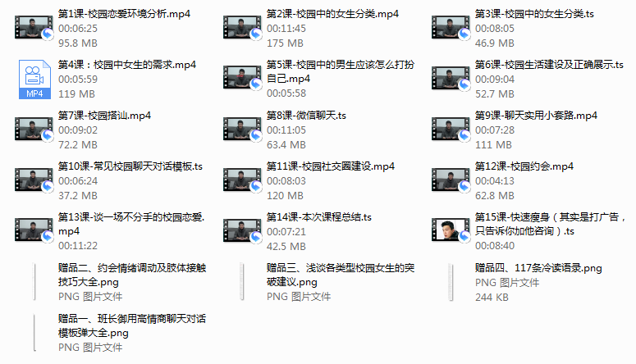Click file name 第4课：校园中女生的需求.mp4

tap(127, 65)
